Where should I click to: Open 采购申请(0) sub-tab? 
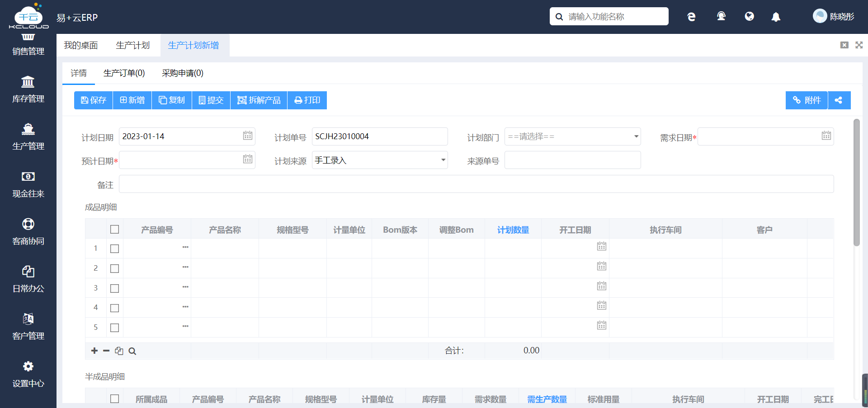(183, 73)
